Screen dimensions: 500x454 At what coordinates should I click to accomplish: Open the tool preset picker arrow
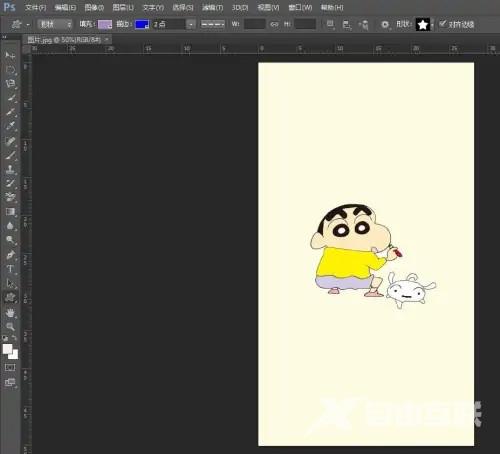tap(28, 25)
